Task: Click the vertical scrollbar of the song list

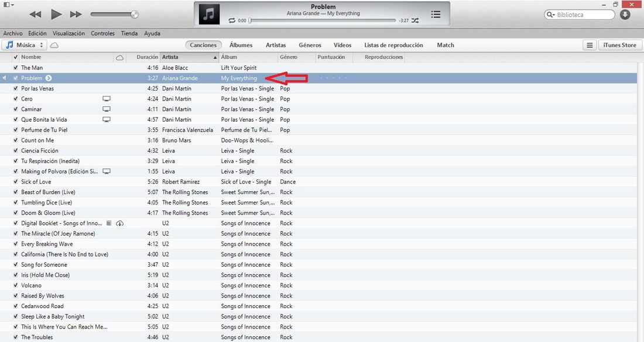Action: (640, 202)
